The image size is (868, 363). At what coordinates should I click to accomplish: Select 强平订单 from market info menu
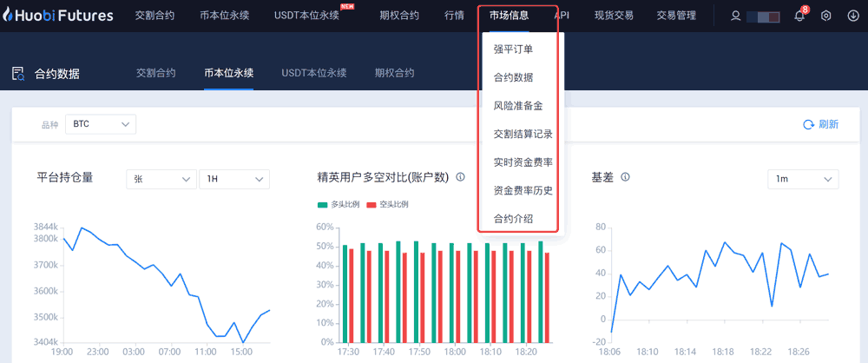tap(513, 49)
